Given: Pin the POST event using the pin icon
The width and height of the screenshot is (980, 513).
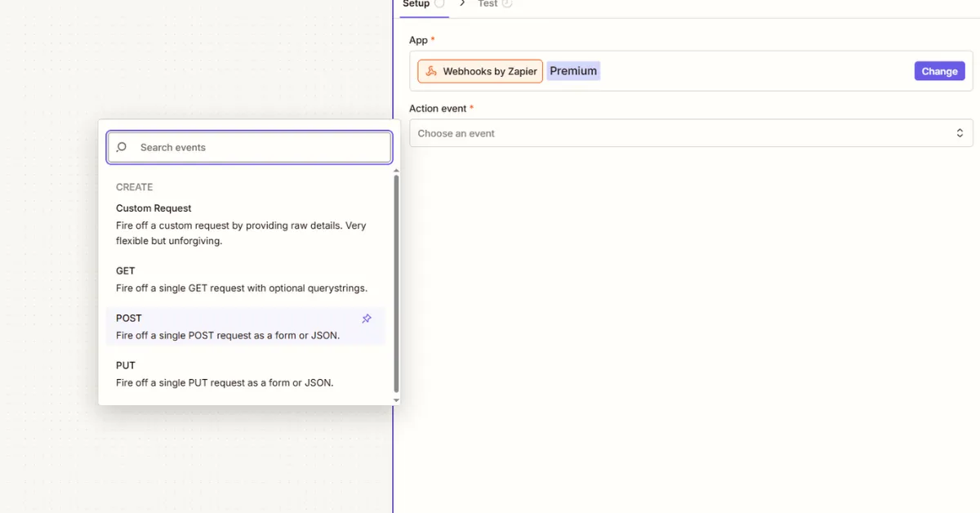Looking at the screenshot, I should tap(367, 319).
